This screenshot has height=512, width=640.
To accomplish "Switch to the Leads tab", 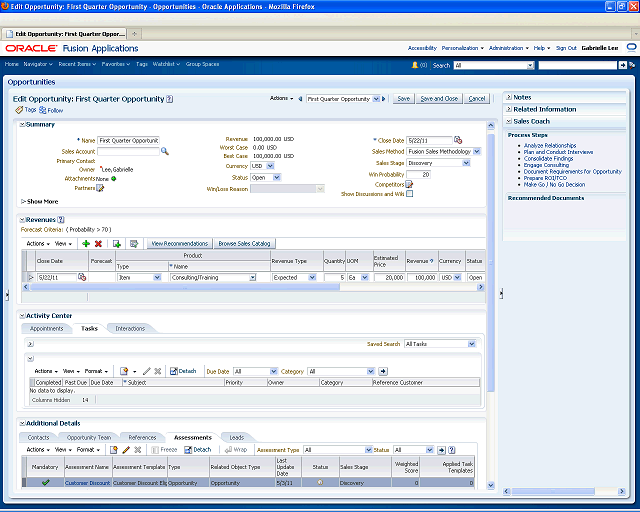I will [237, 438].
